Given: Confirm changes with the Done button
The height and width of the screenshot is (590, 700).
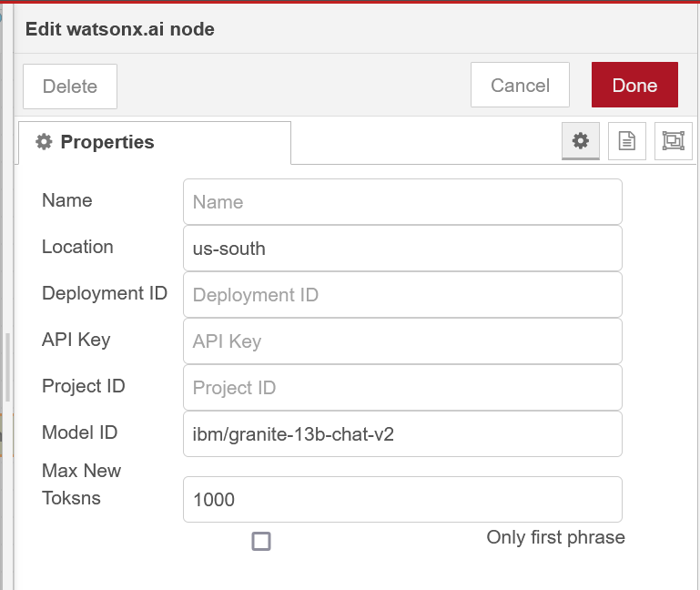Looking at the screenshot, I should (x=634, y=86).
